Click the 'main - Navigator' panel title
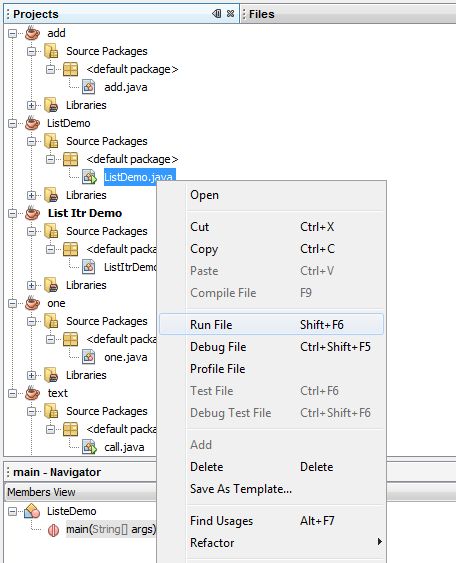 click(x=57, y=472)
